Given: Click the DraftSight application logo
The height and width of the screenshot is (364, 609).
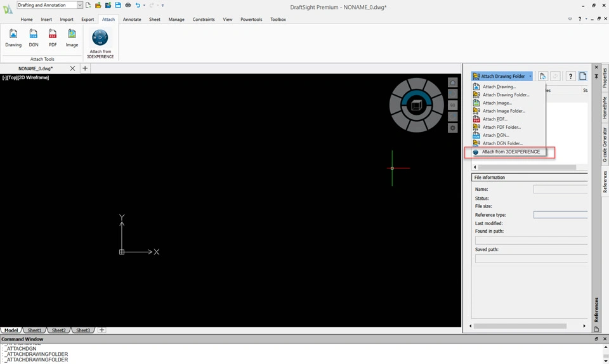Looking at the screenshot, I should [x=8, y=8].
